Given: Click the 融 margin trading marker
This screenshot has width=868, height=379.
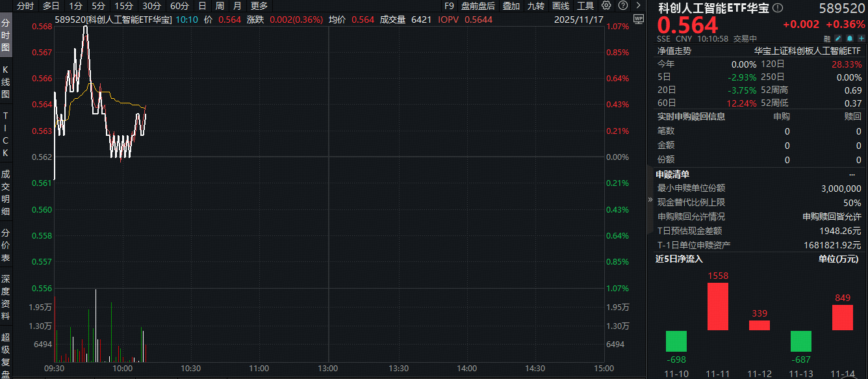Looking at the screenshot, I should [x=828, y=38].
